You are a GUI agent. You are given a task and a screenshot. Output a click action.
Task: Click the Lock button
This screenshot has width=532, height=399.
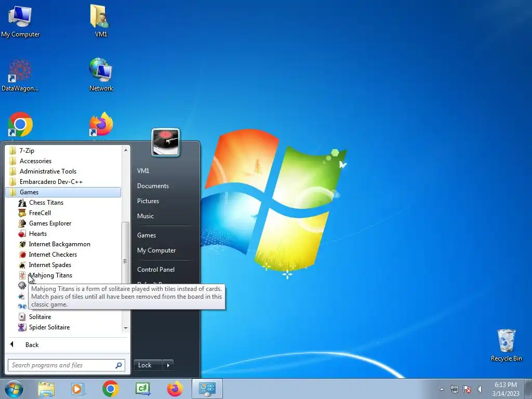(148, 365)
